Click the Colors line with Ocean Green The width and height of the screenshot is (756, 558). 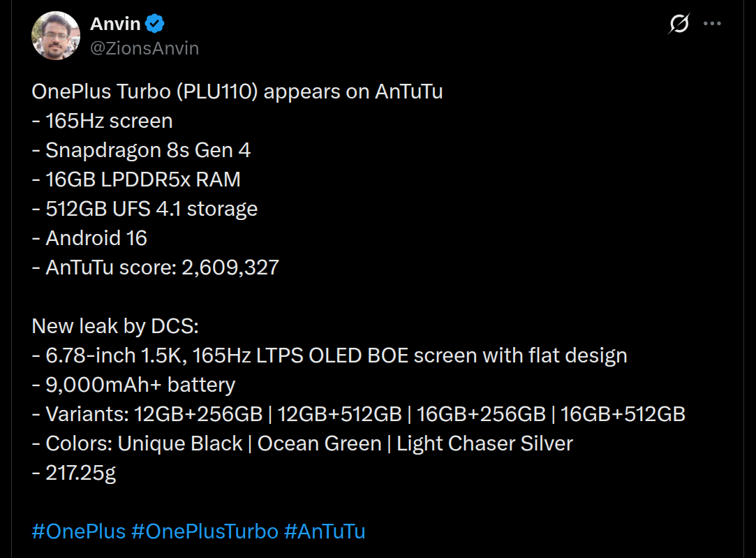(302, 443)
